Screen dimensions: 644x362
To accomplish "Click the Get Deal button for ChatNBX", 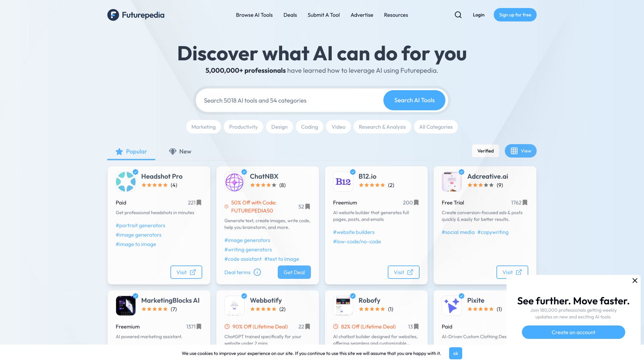I will pos(294,272).
